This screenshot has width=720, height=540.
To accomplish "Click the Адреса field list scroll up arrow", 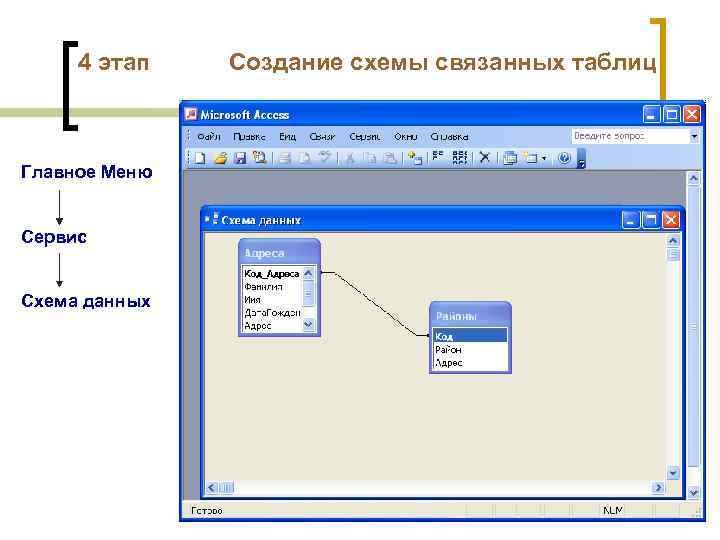I will pos(308,273).
